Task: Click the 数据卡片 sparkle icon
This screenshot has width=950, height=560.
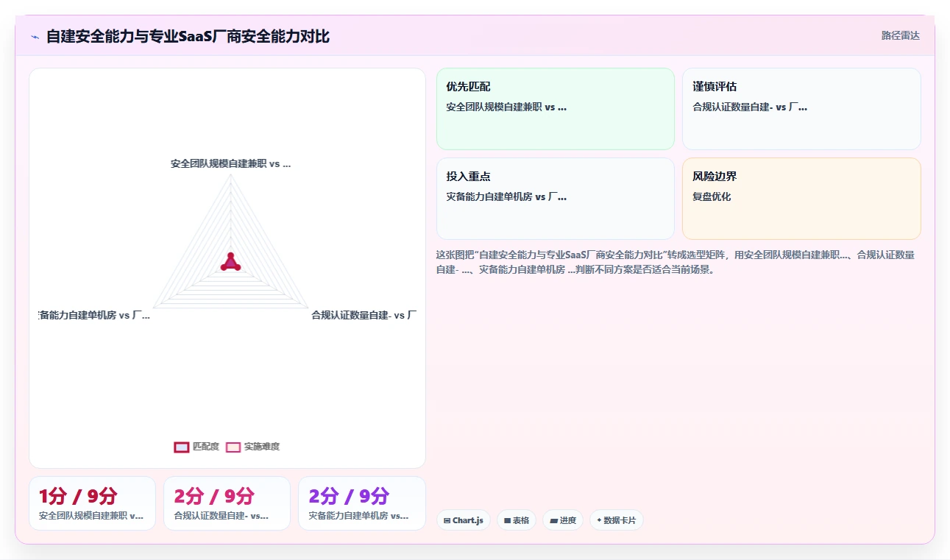Action: [x=599, y=520]
